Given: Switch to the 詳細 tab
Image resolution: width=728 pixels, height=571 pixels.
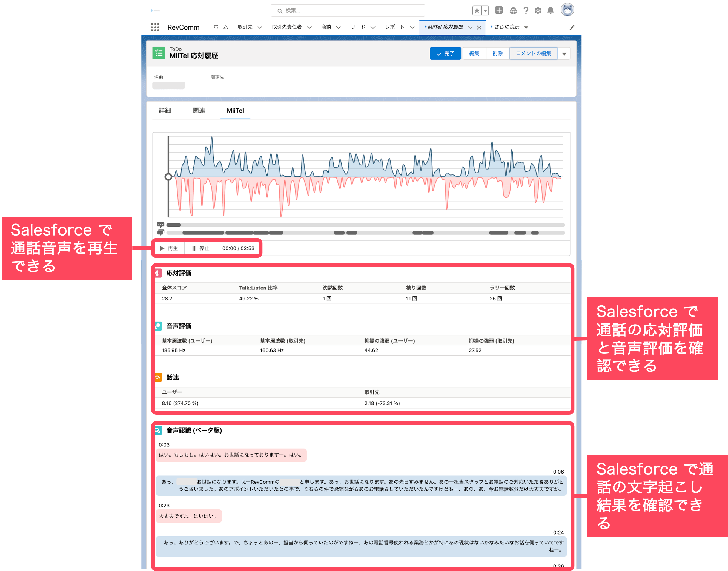Looking at the screenshot, I should pos(165,111).
